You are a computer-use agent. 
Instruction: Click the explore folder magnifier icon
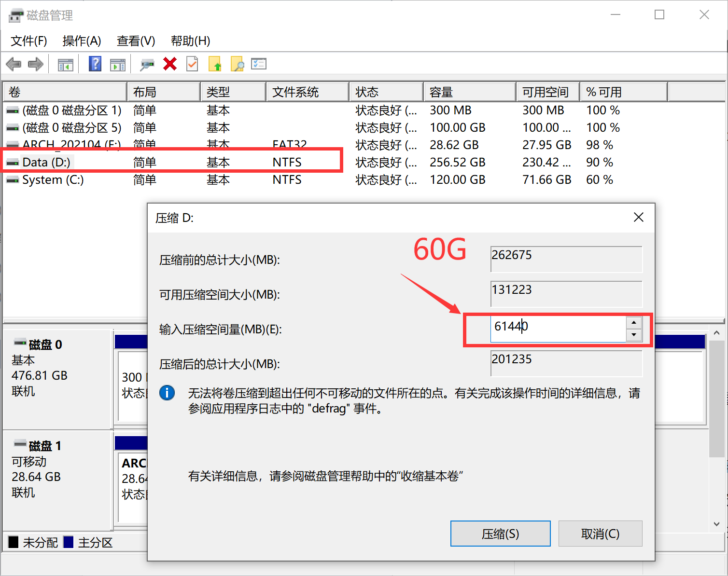(237, 64)
